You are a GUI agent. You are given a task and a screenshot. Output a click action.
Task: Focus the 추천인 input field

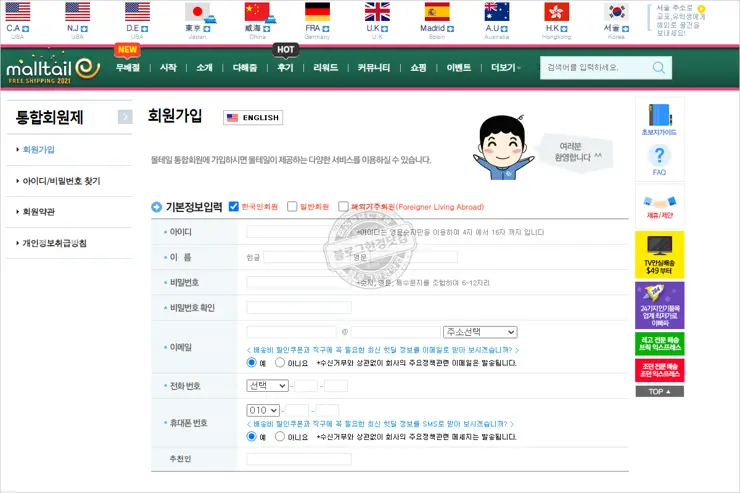[299, 459]
